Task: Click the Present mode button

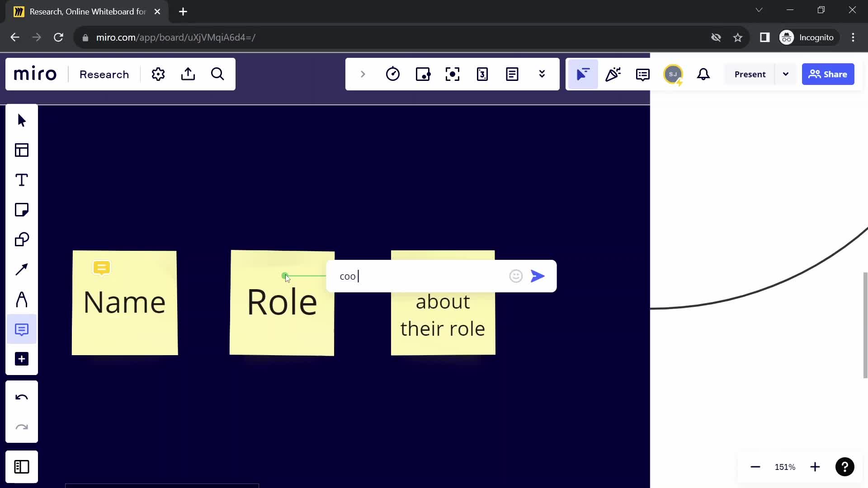Action: [x=750, y=74]
